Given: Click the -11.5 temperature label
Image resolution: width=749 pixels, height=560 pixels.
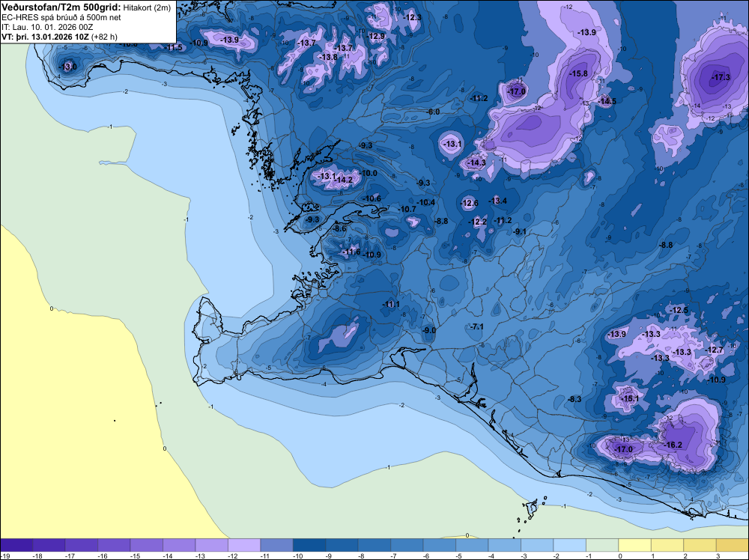Looking at the screenshot, I should 174,47.
